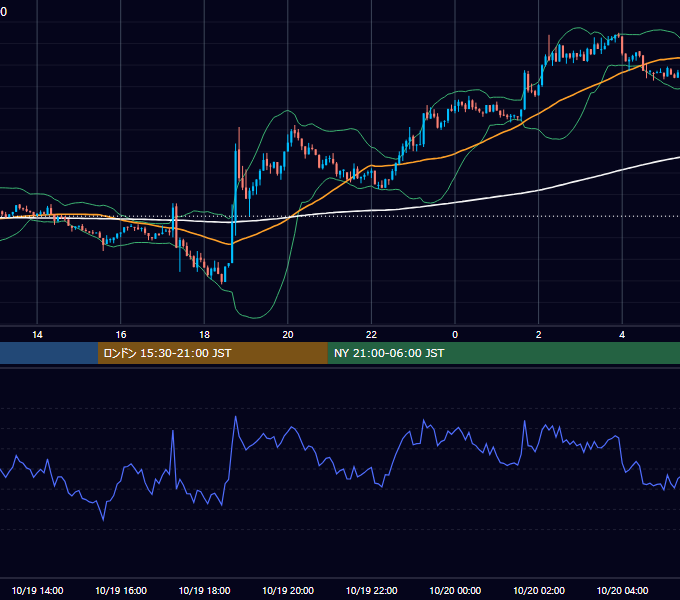Click the 10/20 00:00 date label
680x600 pixels.
pyautogui.click(x=455, y=590)
